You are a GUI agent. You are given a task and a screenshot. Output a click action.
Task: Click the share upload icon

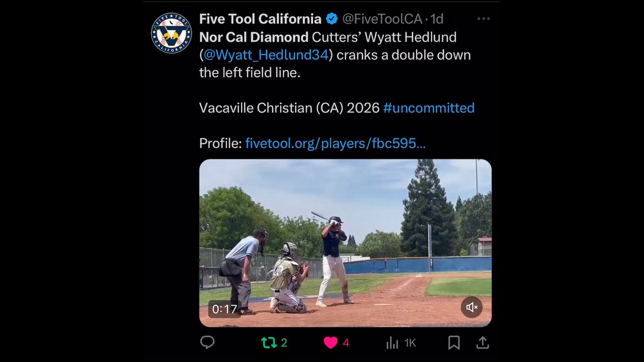[x=482, y=343]
